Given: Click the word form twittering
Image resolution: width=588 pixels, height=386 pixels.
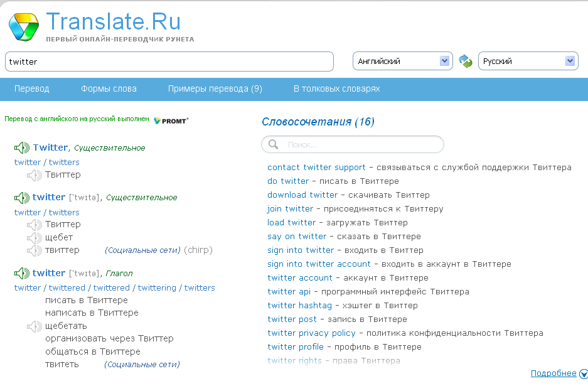Looking at the screenshot, I should (157, 287).
